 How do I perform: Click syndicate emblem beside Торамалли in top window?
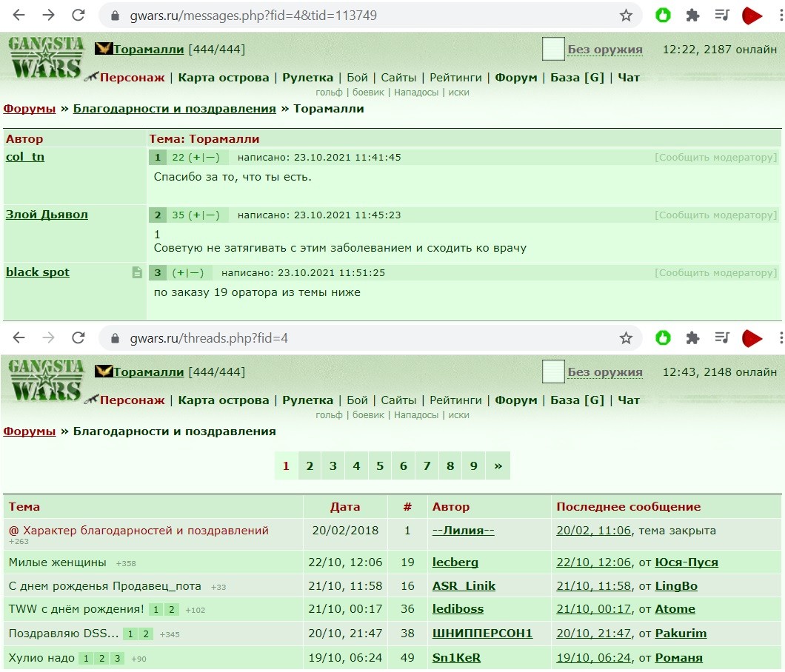click(x=104, y=49)
